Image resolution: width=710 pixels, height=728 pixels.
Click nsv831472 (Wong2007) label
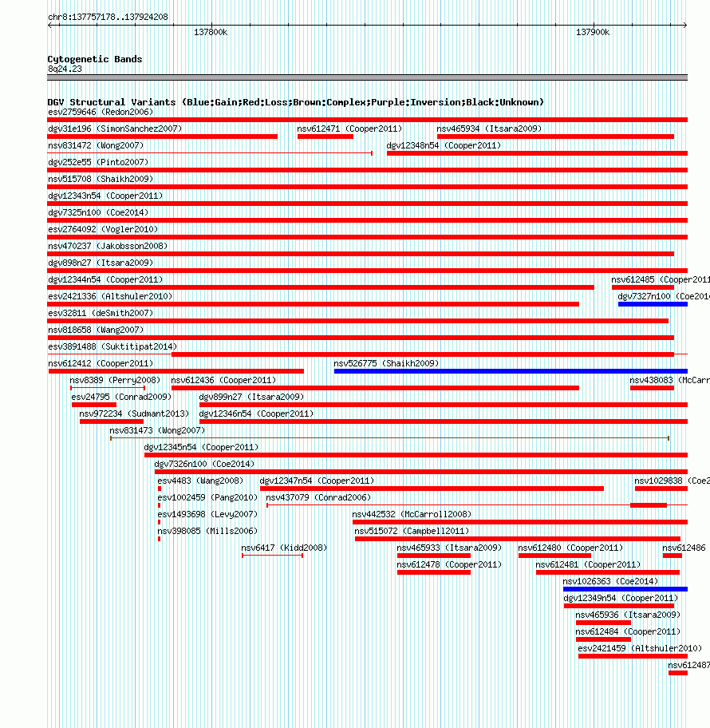(x=96, y=145)
